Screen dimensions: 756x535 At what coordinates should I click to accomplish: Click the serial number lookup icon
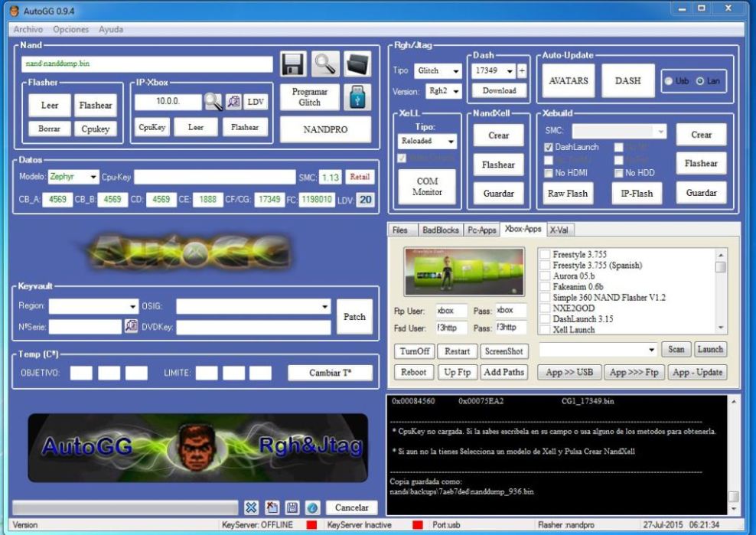click(131, 325)
